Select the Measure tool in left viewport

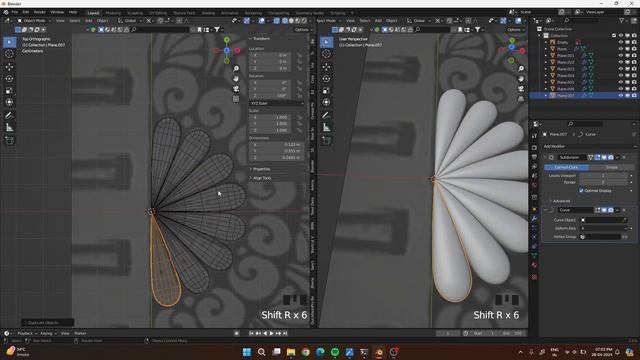coord(9,127)
